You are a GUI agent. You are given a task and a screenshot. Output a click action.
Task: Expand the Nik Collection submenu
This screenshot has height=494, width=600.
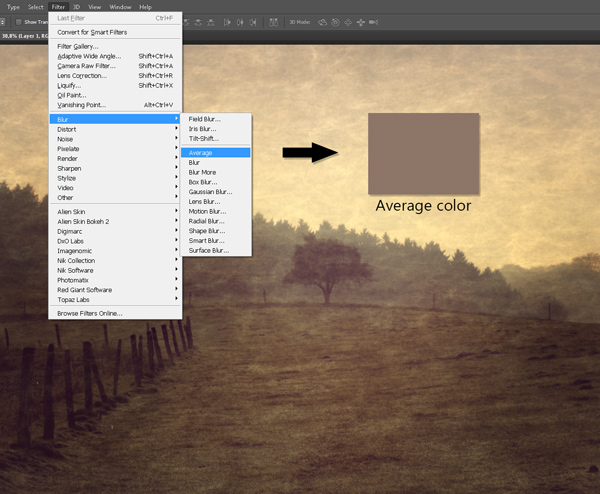[115, 261]
